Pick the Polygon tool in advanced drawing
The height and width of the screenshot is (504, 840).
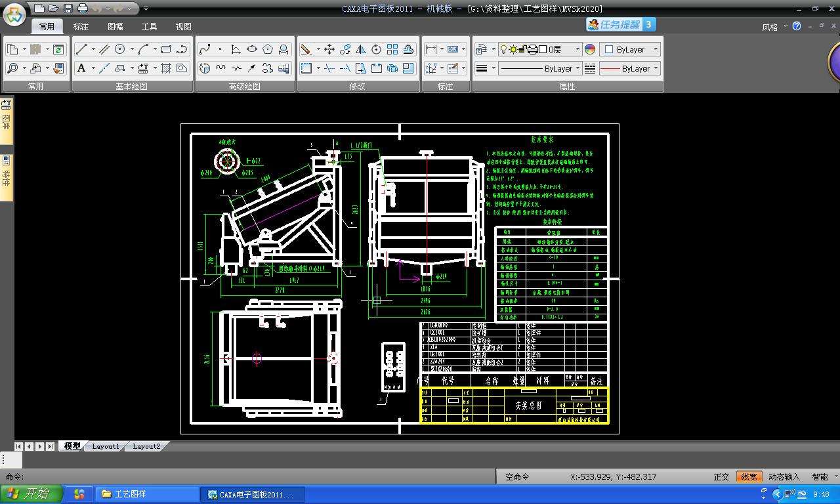(x=268, y=49)
